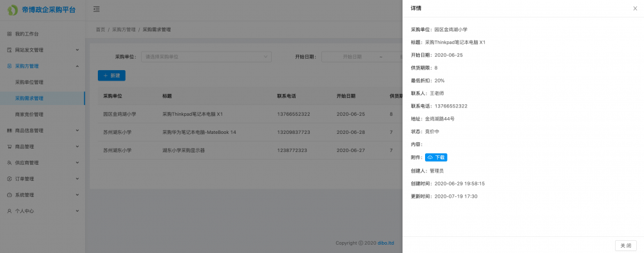
Task: Click the 下载 attachment button
Action: (x=436, y=157)
